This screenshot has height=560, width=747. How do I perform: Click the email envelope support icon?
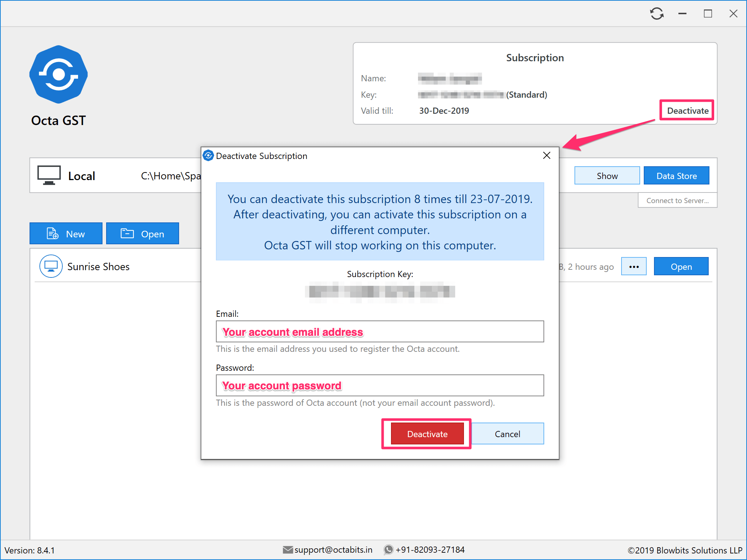click(x=287, y=549)
